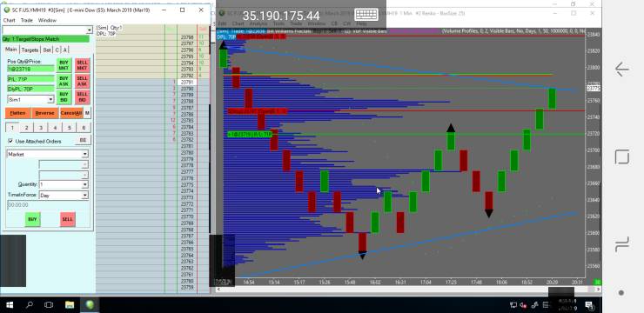Switch to the Main tab
644x313 pixels.
11,50
